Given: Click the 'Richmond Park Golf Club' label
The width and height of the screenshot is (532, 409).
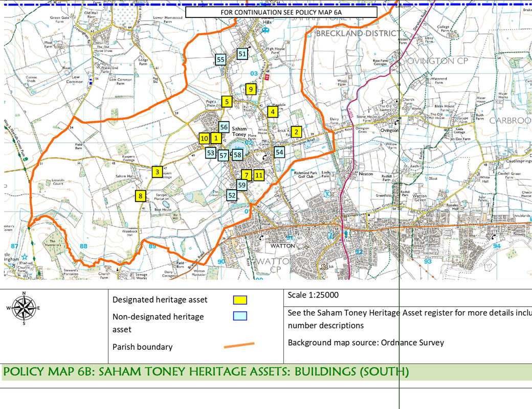Looking at the screenshot, I should tap(306, 175).
